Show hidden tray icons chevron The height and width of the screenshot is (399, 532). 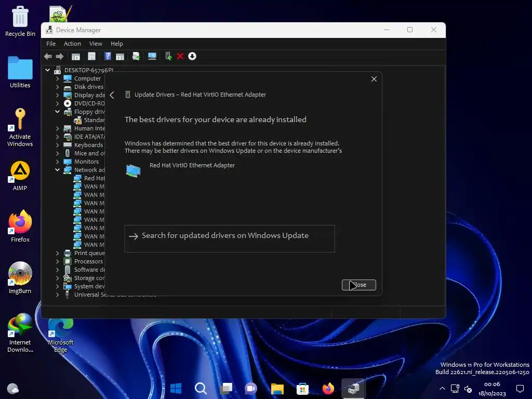(x=442, y=389)
